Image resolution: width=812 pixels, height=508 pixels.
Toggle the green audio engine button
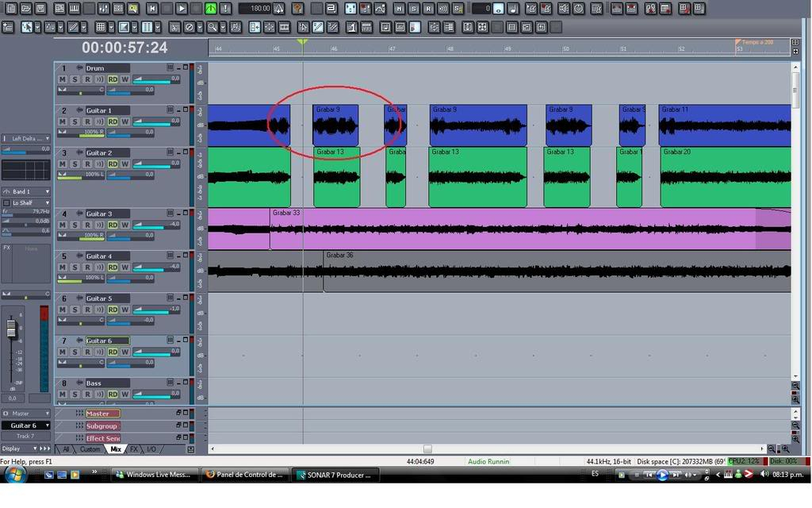tap(211, 8)
